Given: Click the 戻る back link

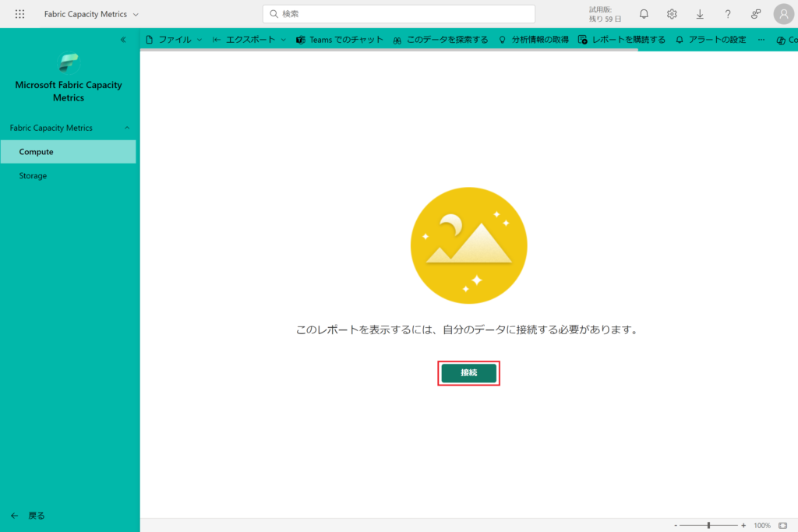Looking at the screenshot, I should click(28, 516).
